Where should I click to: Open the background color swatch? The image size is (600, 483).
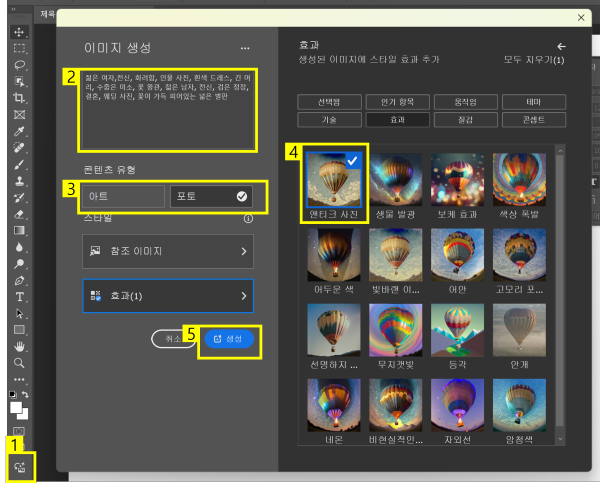point(25,416)
